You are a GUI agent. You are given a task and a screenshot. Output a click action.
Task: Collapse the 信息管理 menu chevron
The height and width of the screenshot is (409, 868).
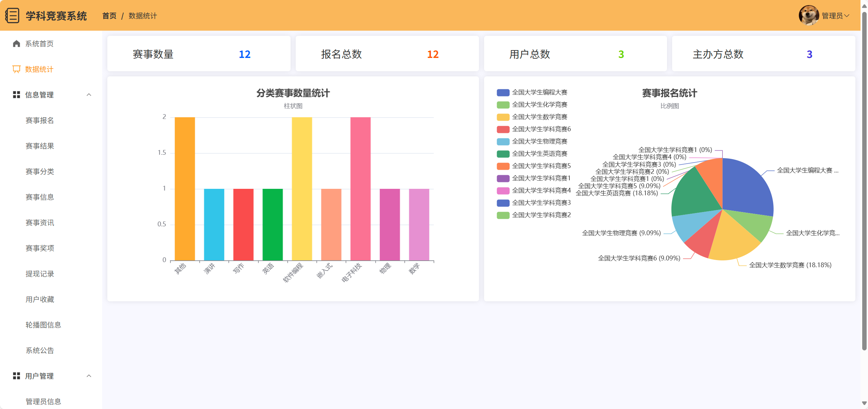point(89,95)
